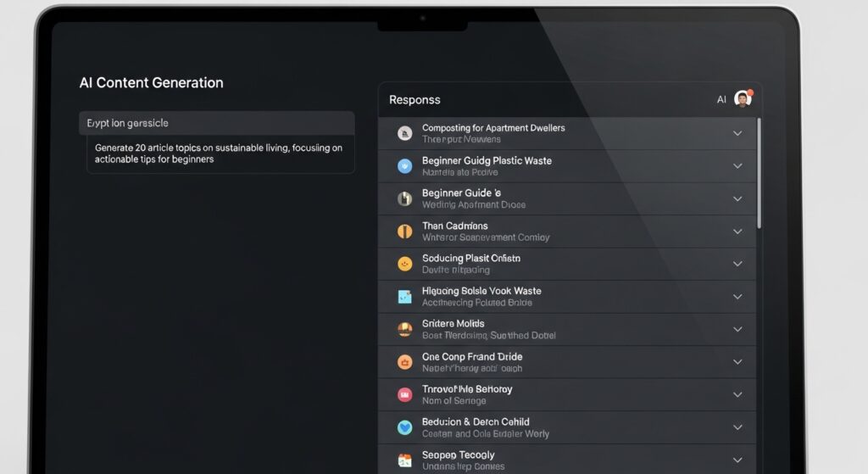Expand the Hlgaong Bolsle Vook Waste chevron

737,297
